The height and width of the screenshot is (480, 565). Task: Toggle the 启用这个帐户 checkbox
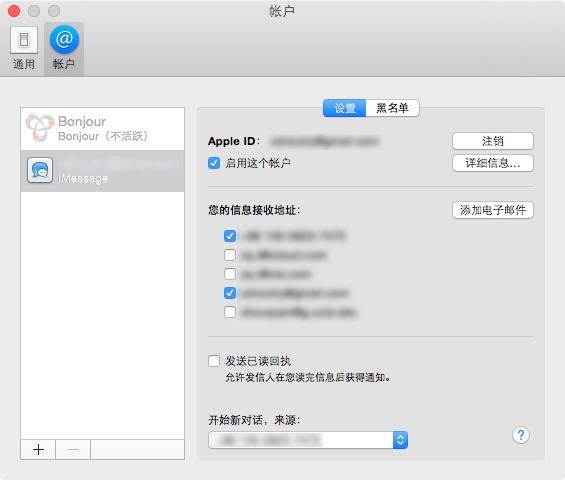pos(214,163)
